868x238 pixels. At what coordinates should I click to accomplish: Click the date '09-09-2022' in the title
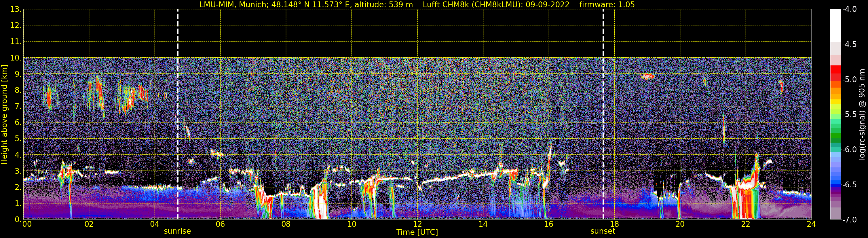[548, 5]
